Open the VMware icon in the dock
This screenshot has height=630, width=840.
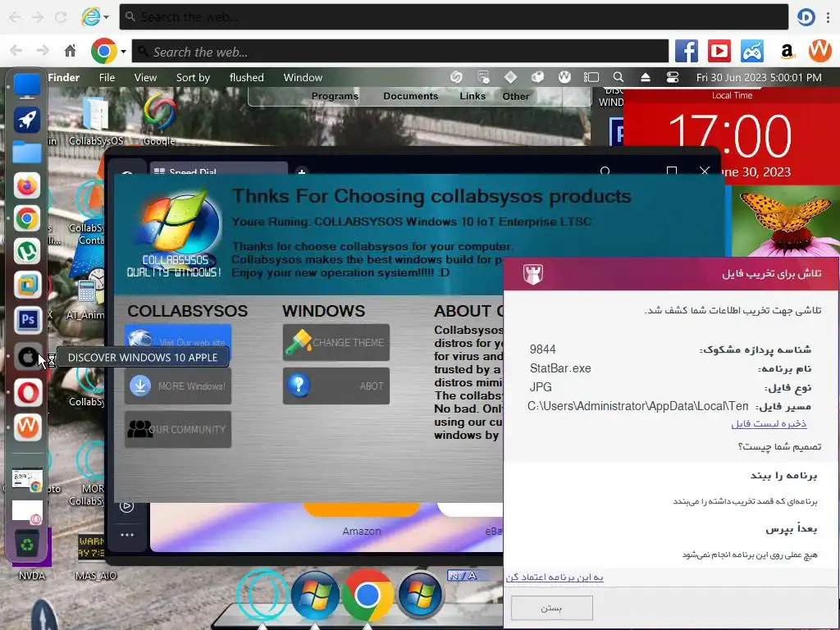(27, 285)
